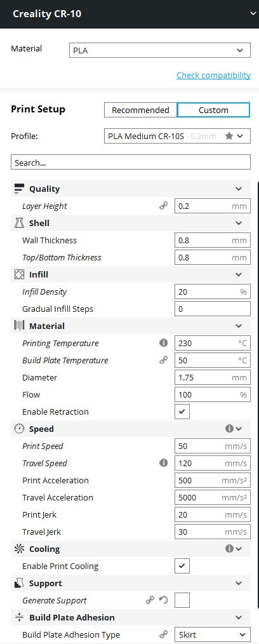This screenshot has height=644, width=259.
Task: Click the link icon beside Generate Support
Action: coord(150,600)
